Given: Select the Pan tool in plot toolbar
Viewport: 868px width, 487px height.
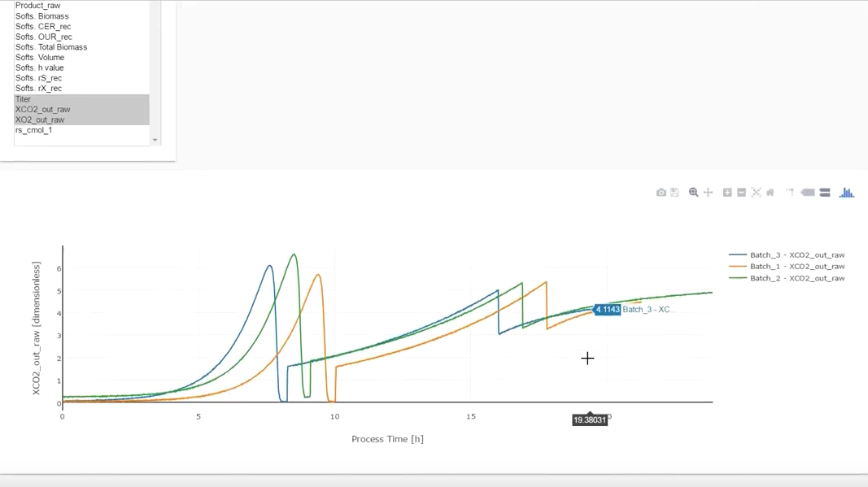Looking at the screenshot, I should (708, 193).
